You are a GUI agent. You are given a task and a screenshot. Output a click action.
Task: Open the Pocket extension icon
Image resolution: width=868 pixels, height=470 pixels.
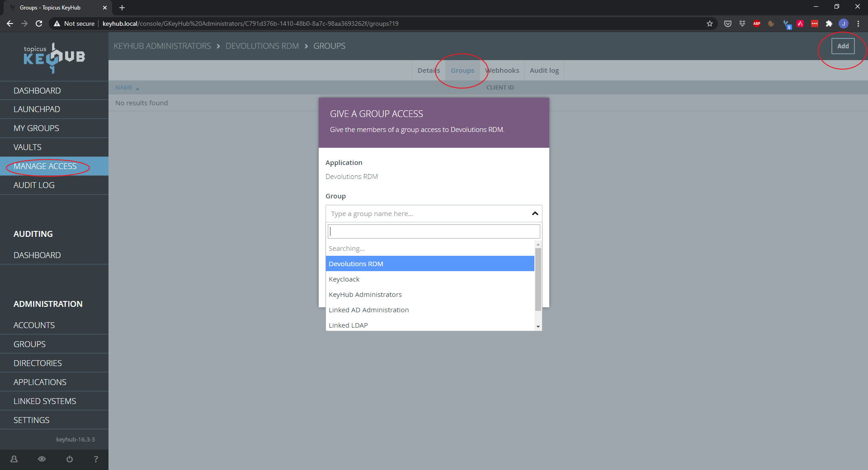pyautogui.click(x=728, y=23)
